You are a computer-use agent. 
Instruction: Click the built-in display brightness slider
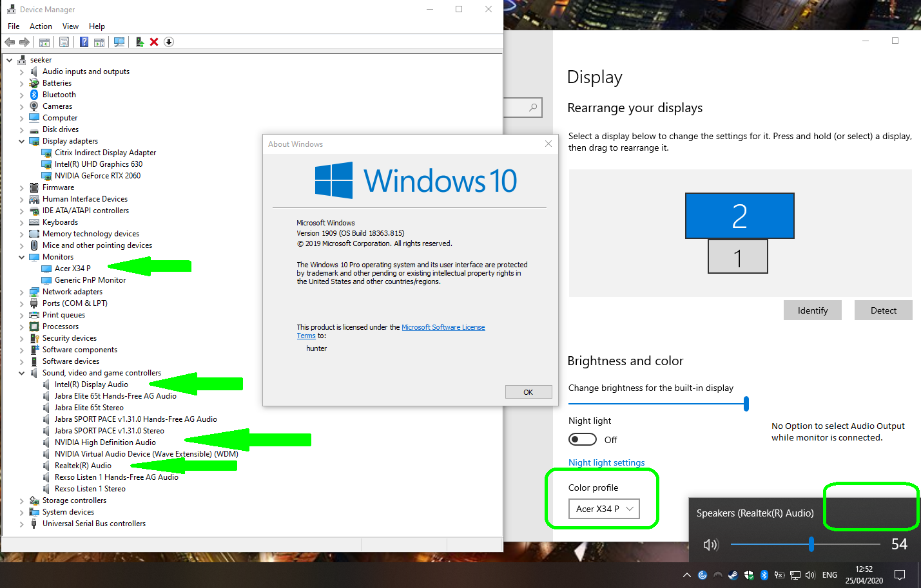[658, 404]
